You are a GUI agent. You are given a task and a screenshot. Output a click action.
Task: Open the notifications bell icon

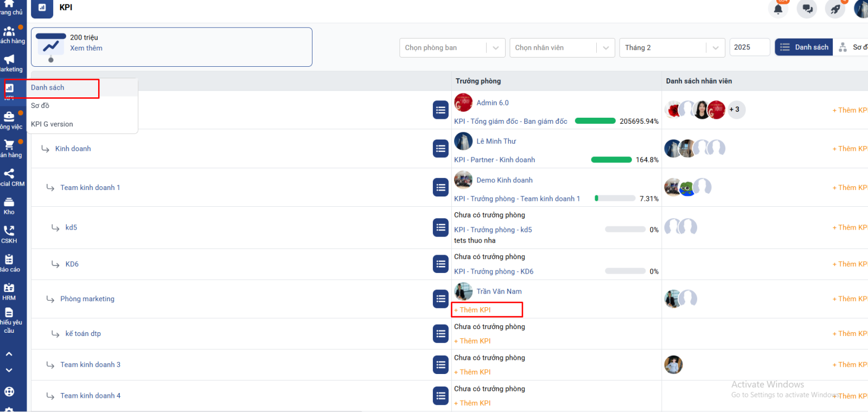(x=778, y=9)
